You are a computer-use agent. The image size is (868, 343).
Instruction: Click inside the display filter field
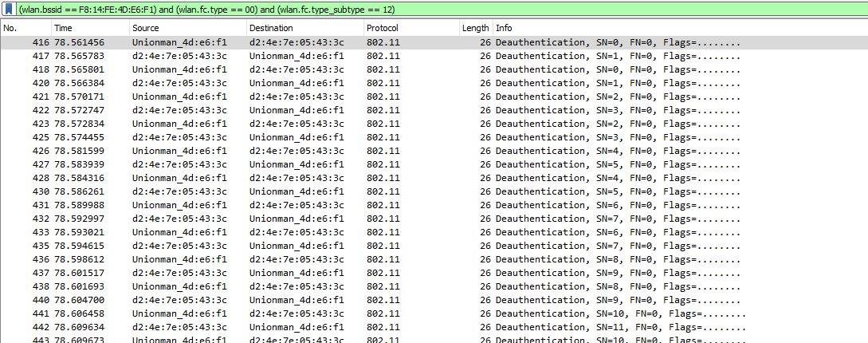click(x=442, y=9)
